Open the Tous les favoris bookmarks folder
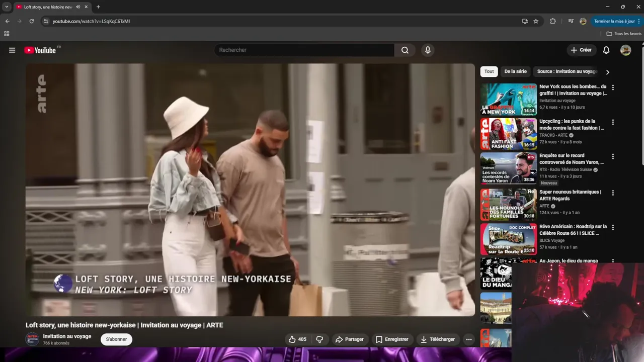 click(x=624, y=34)
